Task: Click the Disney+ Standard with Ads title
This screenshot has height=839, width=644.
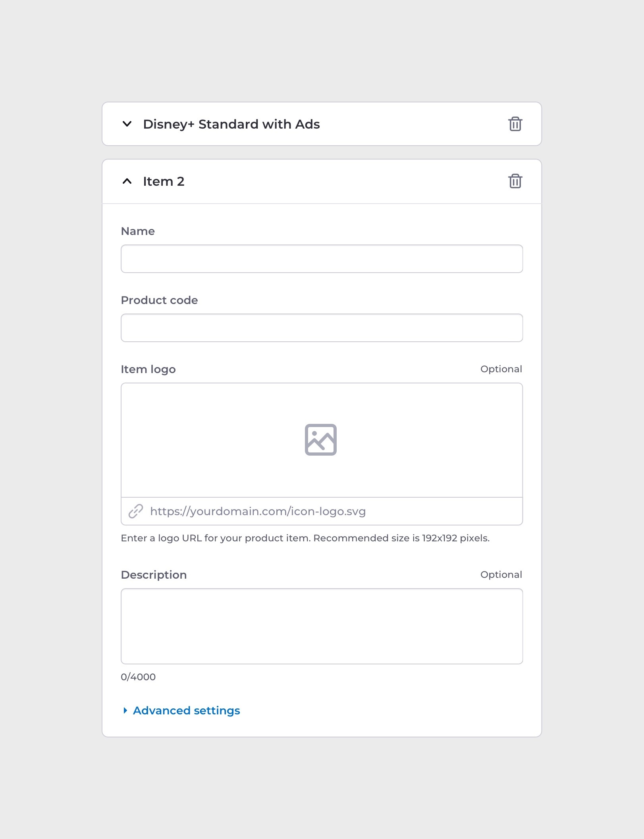Action: (x=231, y=124)
